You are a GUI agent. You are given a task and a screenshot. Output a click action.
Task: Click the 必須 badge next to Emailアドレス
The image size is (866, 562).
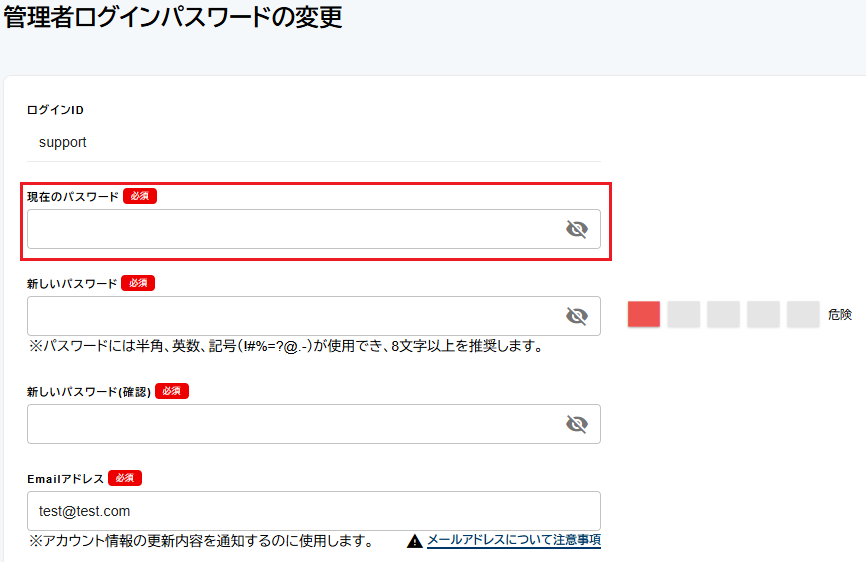tap(125, 478)
